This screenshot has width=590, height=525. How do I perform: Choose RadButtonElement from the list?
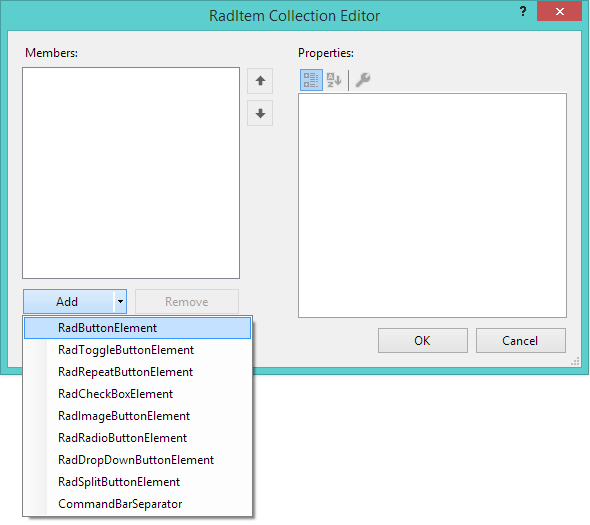(137, 328)
